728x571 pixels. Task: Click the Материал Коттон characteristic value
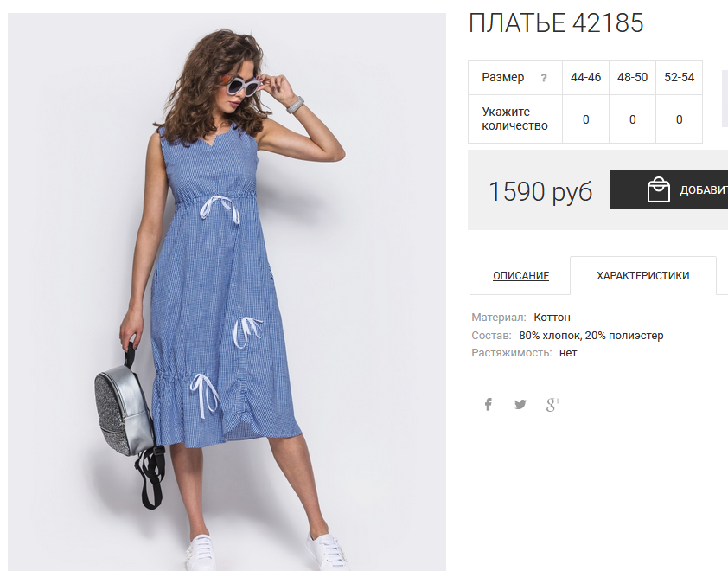click(x=552, y=318)
